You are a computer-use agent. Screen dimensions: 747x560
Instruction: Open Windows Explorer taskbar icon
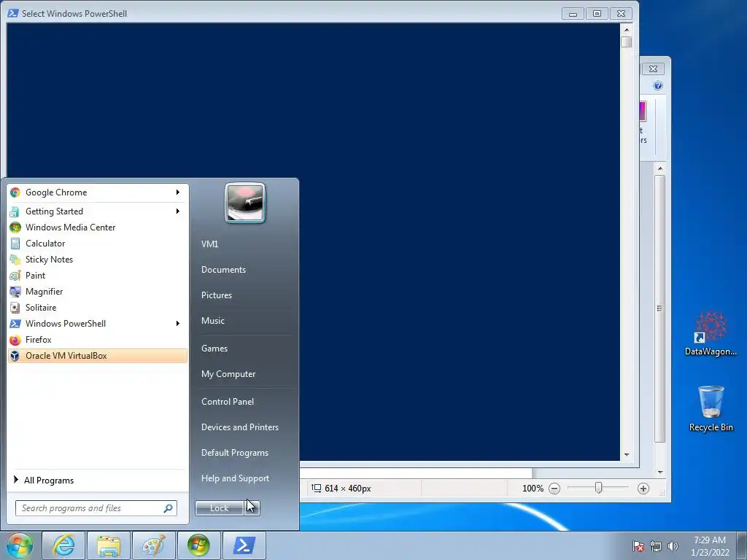pyautogui.click(x=109, y=545)
